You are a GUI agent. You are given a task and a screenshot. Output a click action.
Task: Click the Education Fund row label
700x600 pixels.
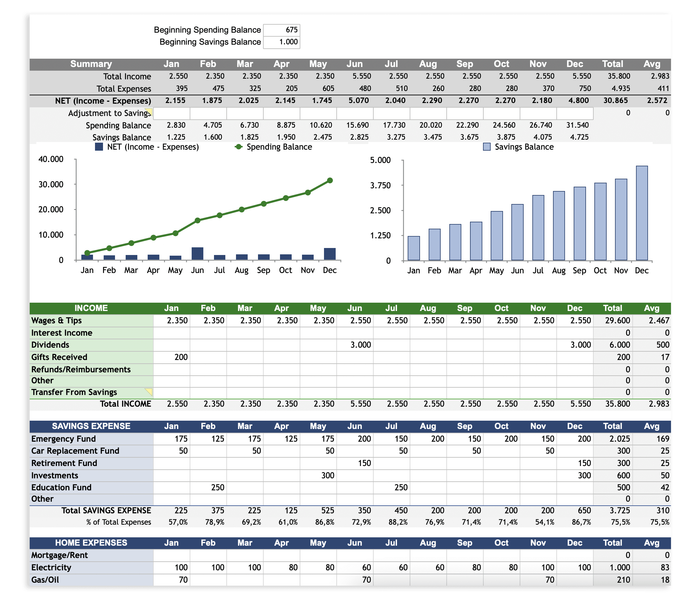61,487
